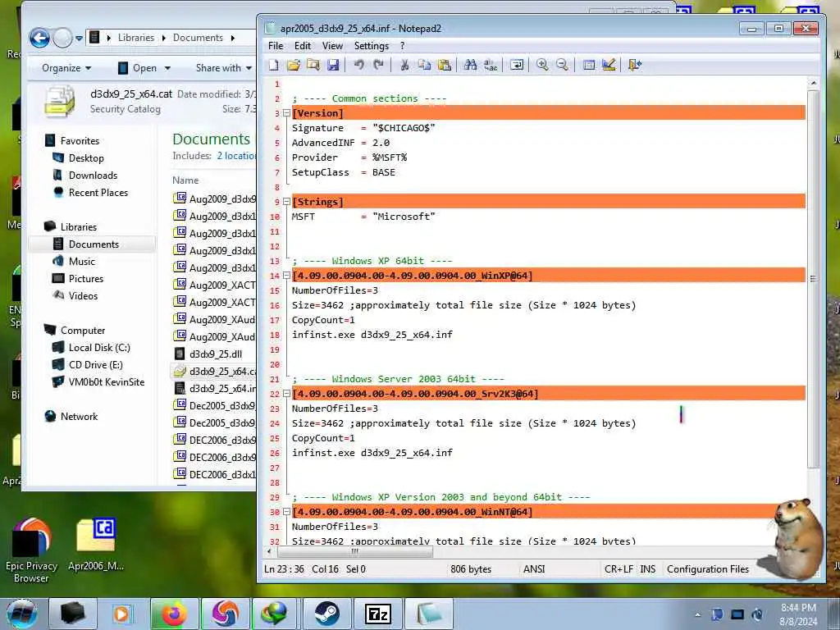Open the Edit menu in Notepad2

[x=302, y=46]
